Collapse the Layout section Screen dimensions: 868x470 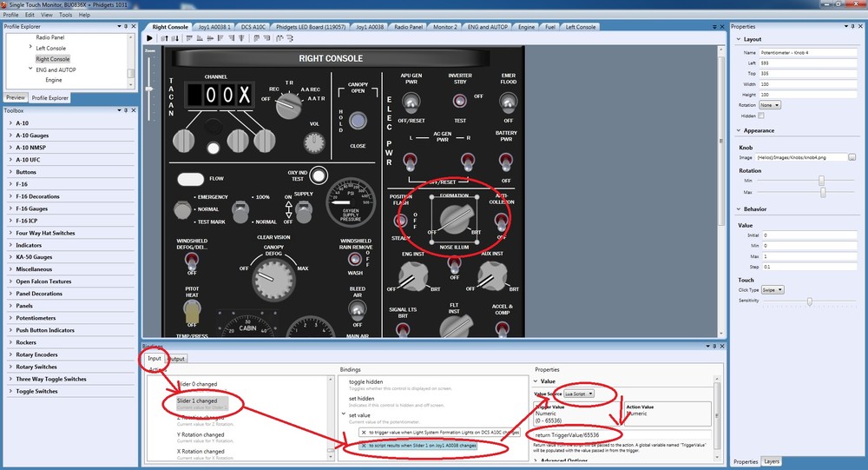pos(739,39)
